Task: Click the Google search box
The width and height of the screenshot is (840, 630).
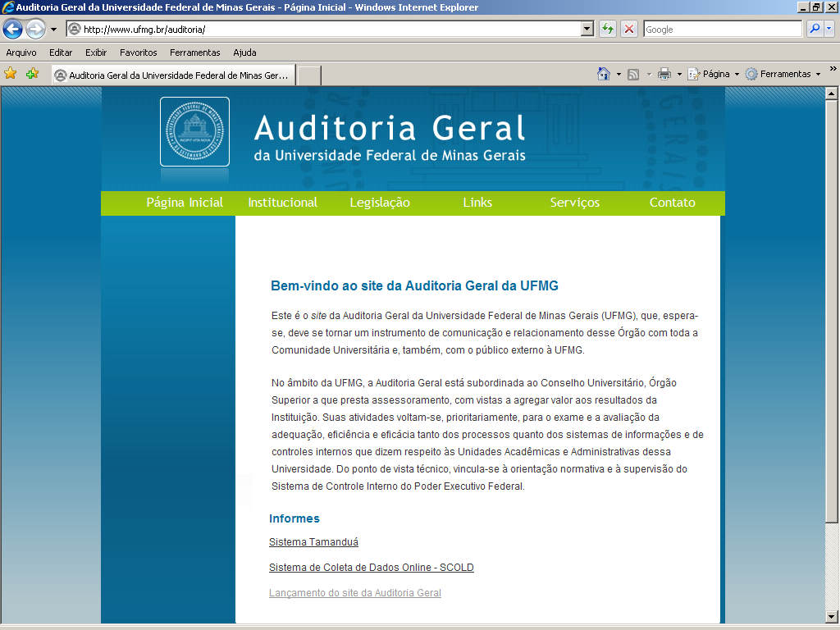Action: click(x=723, y=30)
